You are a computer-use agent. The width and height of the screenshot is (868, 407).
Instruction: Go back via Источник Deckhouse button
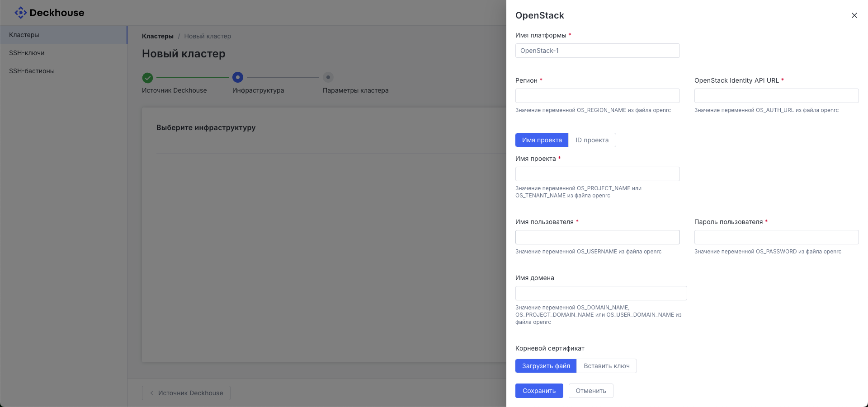click(186, 393)
